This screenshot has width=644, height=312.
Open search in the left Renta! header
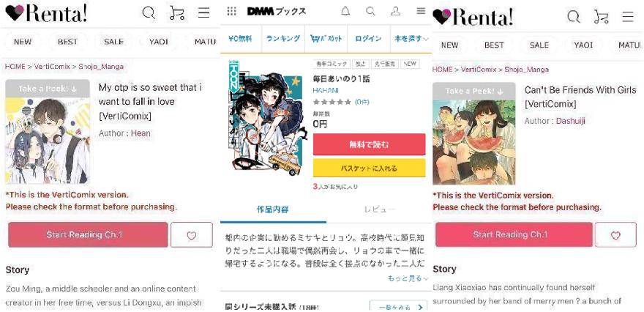coord(149,13)
